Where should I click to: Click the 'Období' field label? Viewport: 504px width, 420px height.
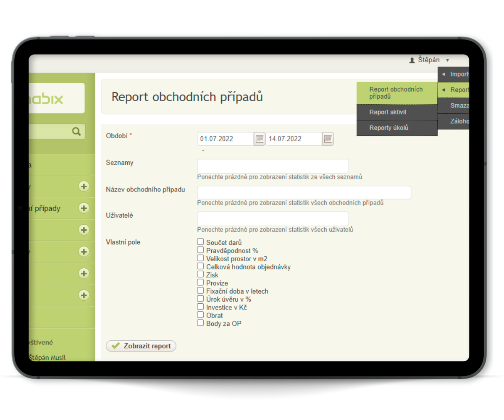(x=119, y=135)
